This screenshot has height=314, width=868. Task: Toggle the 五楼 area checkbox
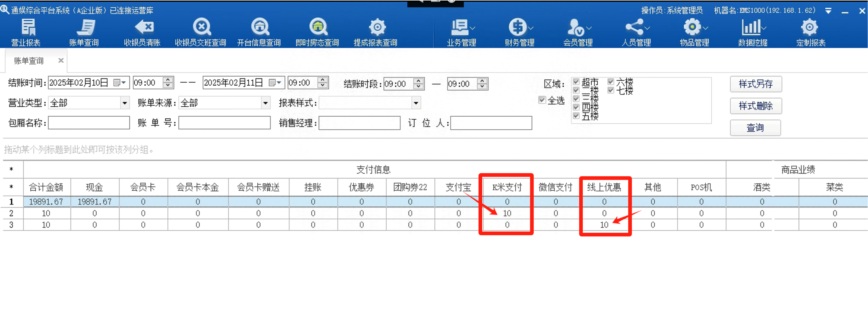pyautogui.click(x=576, y=116)
